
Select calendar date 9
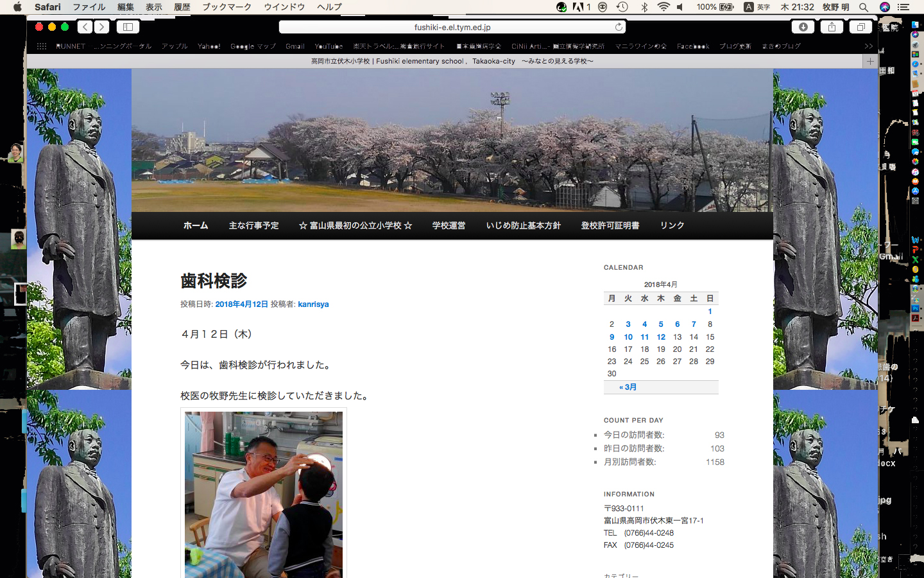pos(612,337)
